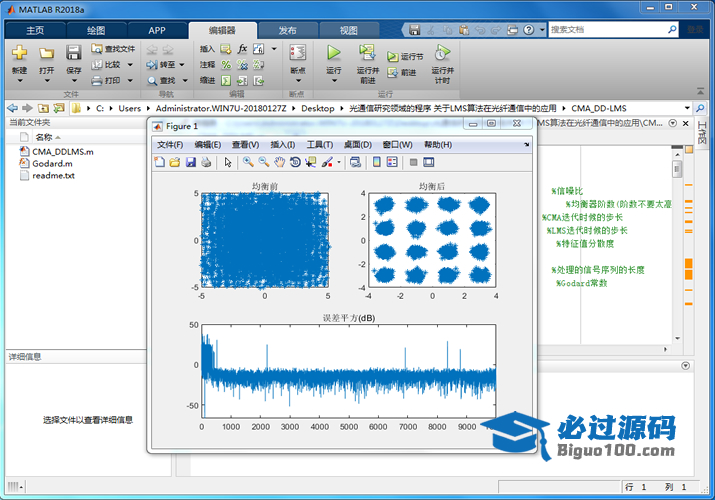
Task: Click the Insert Colorbar icon in Figure 1
Action: tap(377, 162)
